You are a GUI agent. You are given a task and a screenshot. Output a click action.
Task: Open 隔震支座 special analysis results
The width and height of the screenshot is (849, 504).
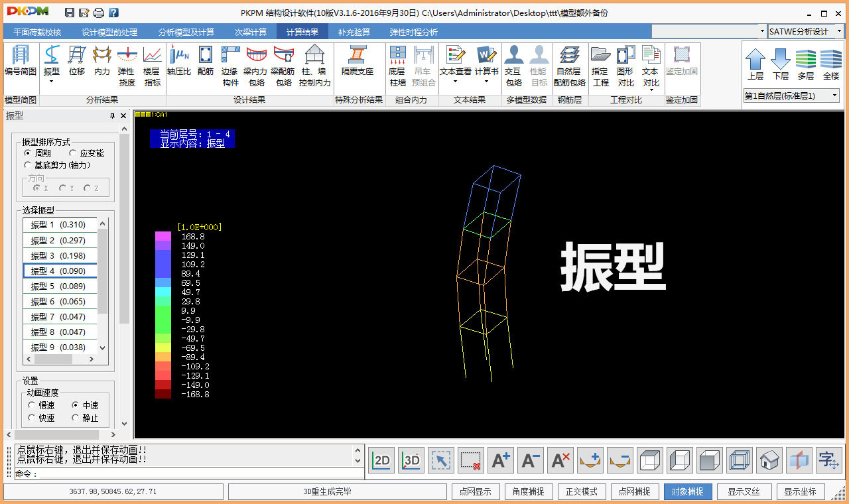[359, 63]
